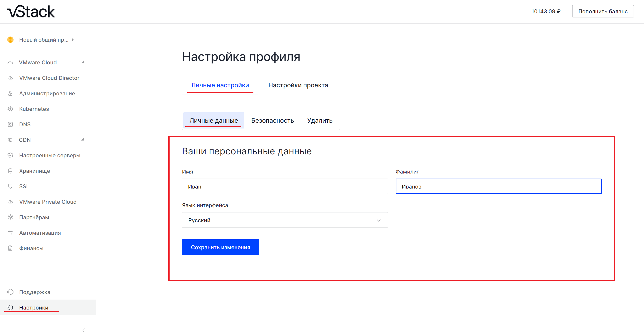
Task: Click the vStack logo
Action: 31,12
